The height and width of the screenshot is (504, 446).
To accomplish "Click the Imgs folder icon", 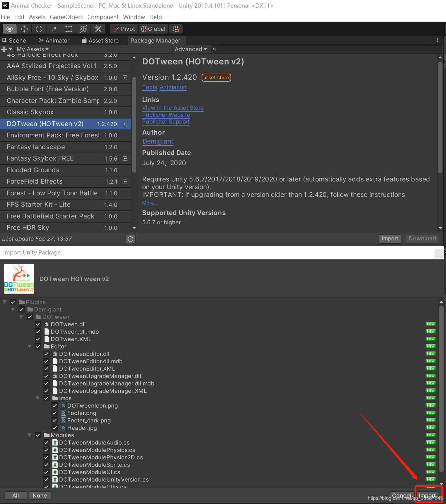I will [55, 398].
